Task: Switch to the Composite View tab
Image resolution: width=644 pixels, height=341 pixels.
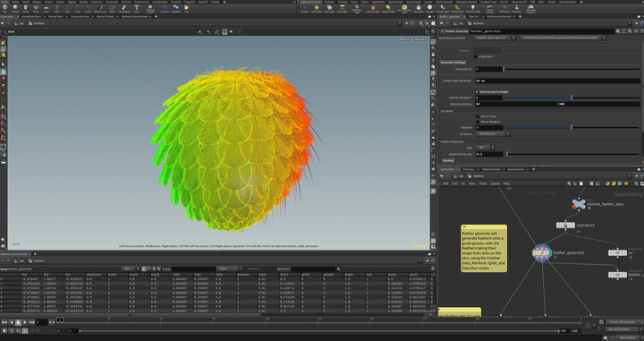Action: click(x=80, y=16)
